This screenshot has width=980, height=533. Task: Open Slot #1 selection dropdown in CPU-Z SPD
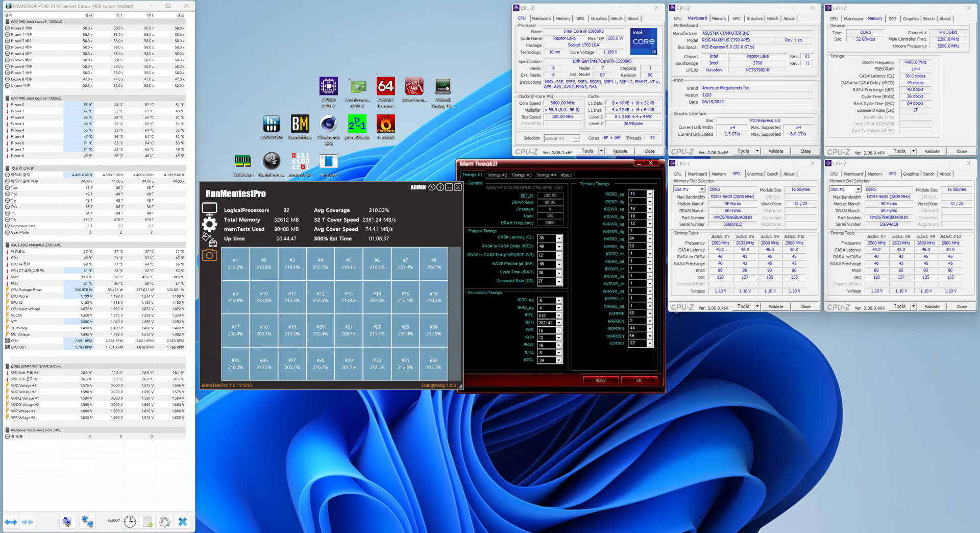(x=702, y=189)
